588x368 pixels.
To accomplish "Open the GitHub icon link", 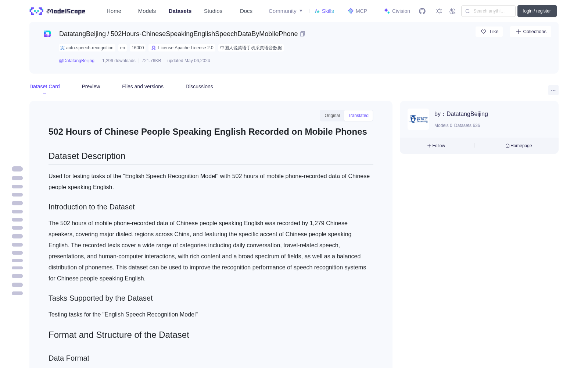I will [x=422, y=11].
